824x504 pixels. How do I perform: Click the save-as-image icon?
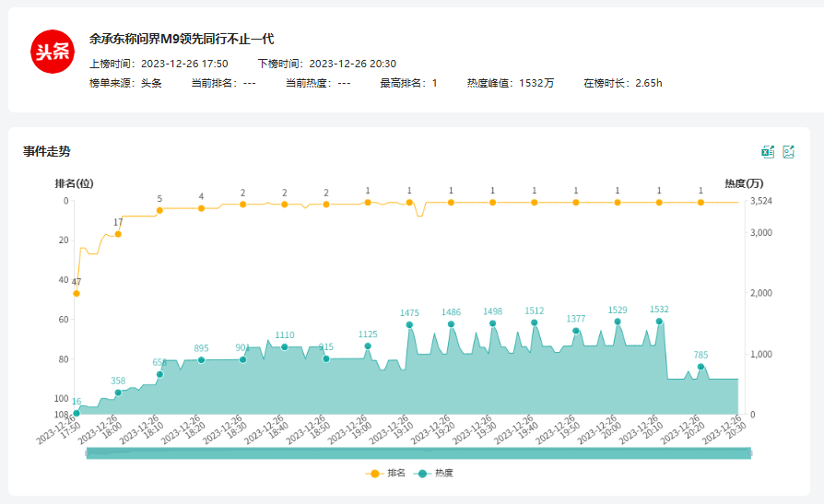(788, 152)
